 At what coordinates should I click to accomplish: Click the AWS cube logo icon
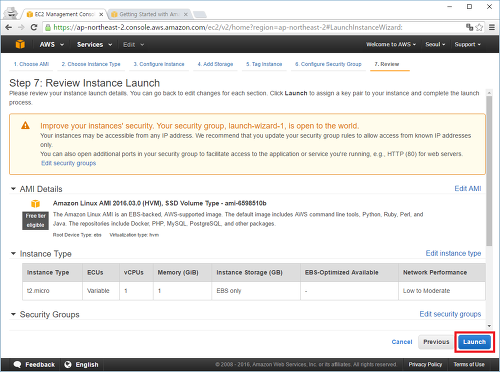pyautogui.click(x=20, y=44)
